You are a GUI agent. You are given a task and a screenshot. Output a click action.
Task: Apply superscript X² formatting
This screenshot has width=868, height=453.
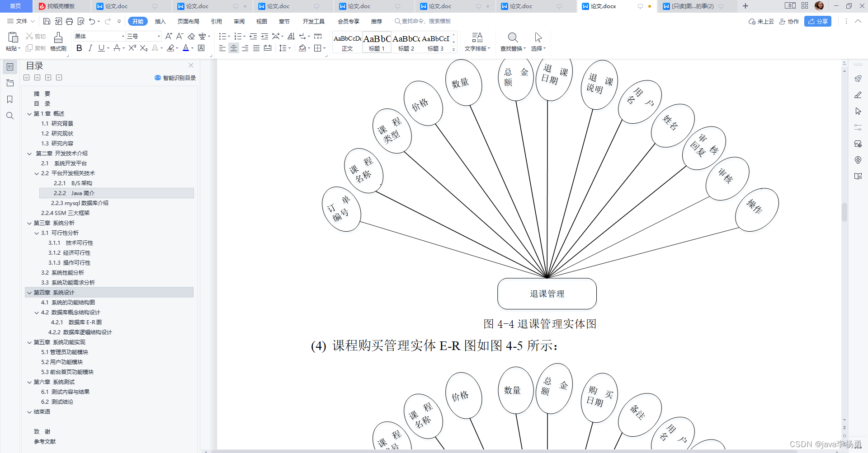(x=132, y=48)
